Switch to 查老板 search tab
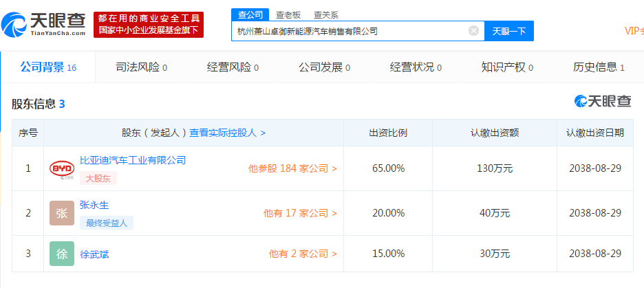Screen dimensions: 644x288 tap(288, 14)
